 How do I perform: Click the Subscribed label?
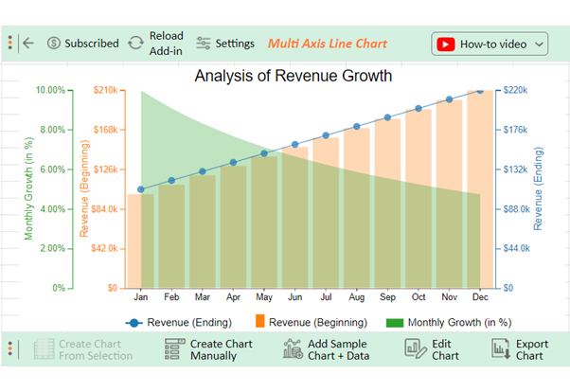tap(92, 44)
